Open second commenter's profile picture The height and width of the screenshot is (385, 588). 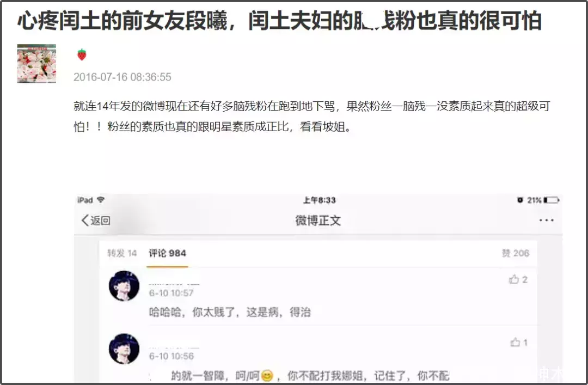click(124, 349)
